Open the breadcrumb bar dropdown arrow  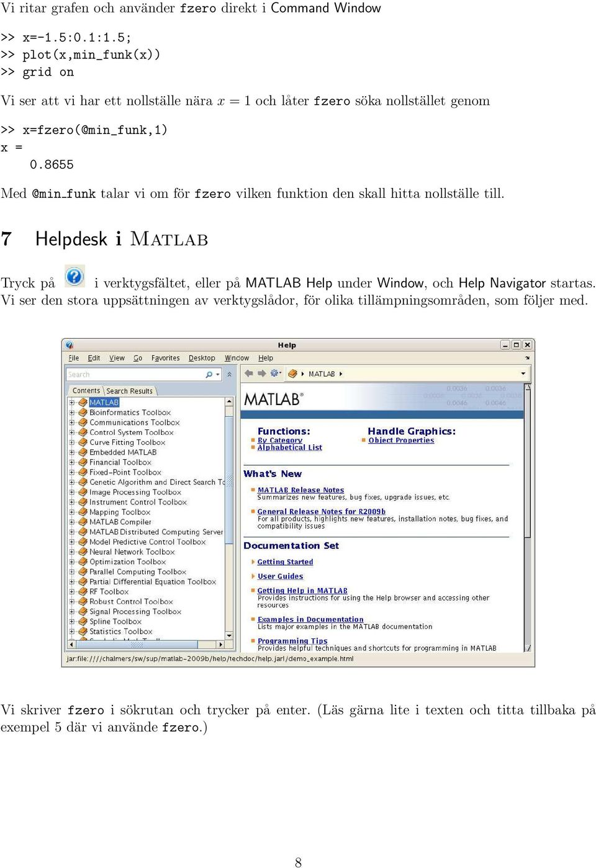click(523, 374)
